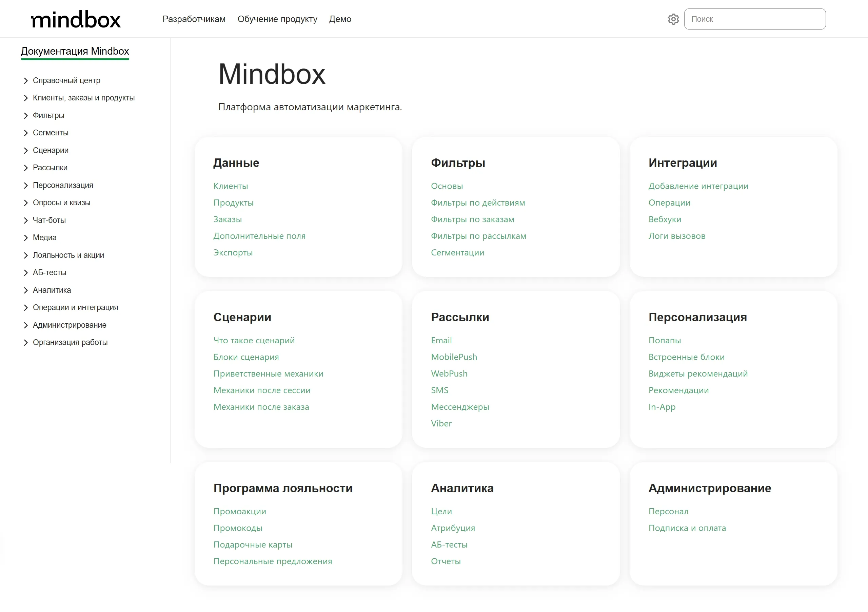The width and height of the screenshot is (868, 612).
Task: Expand the Сценарии sidebar chevron
Action: pyautogui.click(x=26, y=151)
